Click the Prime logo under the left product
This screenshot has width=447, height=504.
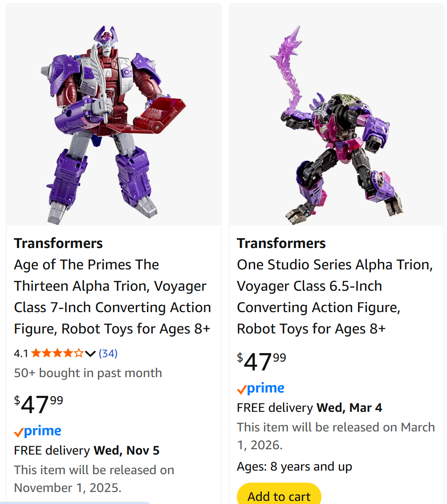38,431
